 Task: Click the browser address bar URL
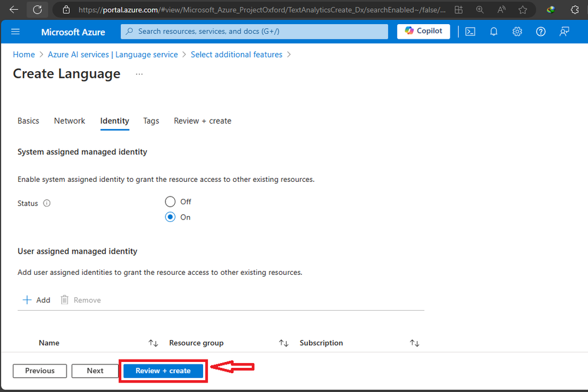click(262, 10)
